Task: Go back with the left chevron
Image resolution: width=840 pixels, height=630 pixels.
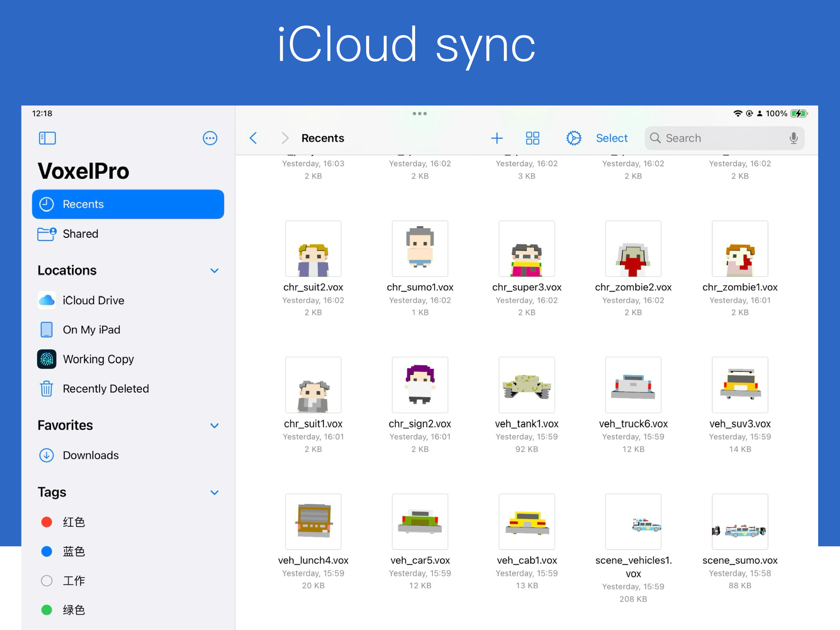Action: (253, 138)
